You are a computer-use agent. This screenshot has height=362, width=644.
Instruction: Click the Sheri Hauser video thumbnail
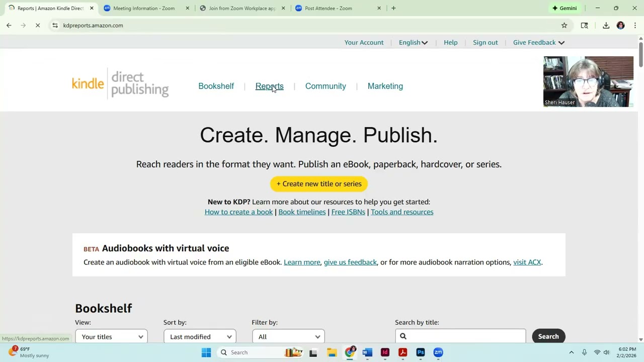588,81
